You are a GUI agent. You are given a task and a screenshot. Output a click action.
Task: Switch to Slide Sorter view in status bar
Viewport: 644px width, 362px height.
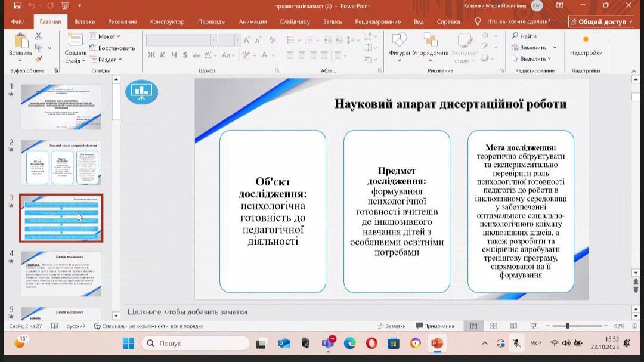[x=493, y=326]
